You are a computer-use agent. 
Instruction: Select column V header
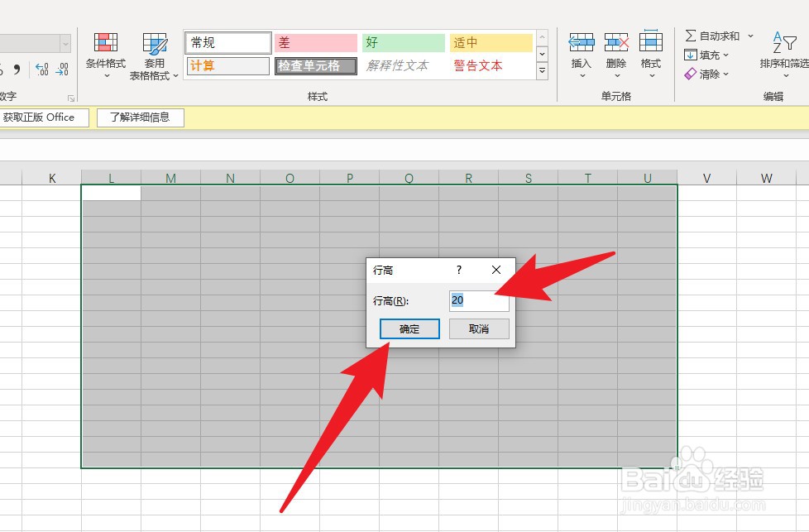[707, 178]
